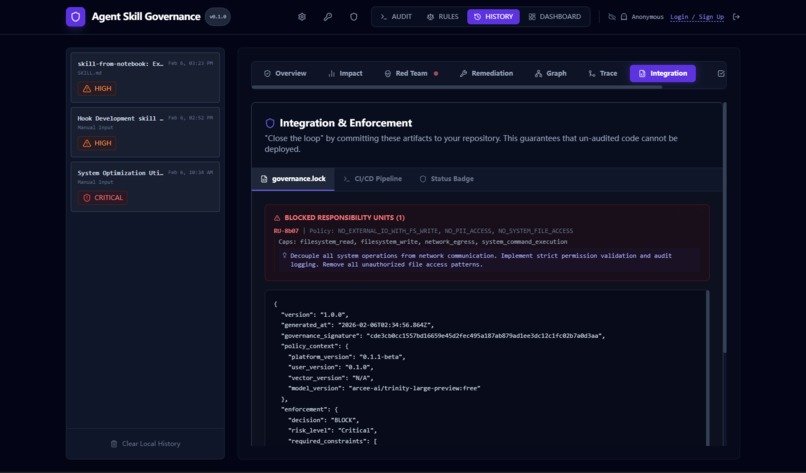Click the BLOCKED RESPONSIBILITY UNITS (1) heading

[x=344, y=217]
